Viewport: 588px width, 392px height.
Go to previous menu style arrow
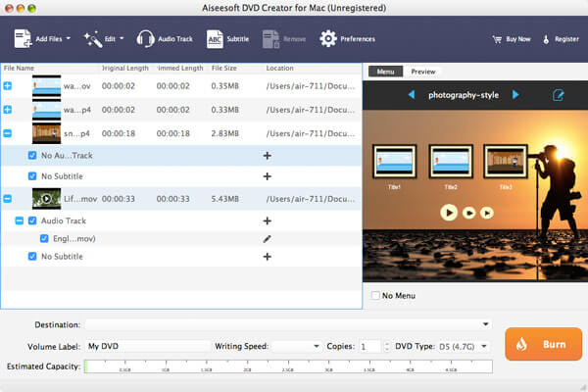(x=412, y=94)
